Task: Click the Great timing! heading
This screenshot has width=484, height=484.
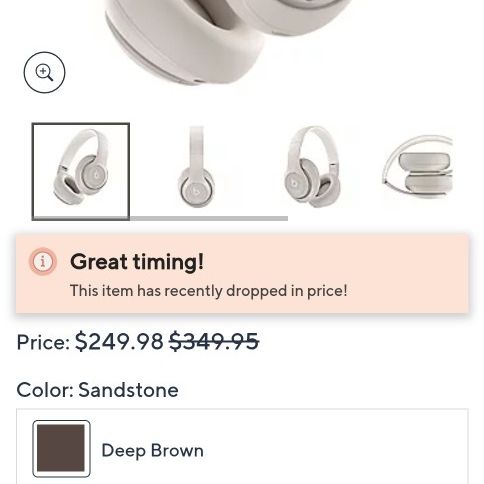Action: (137, 262)
